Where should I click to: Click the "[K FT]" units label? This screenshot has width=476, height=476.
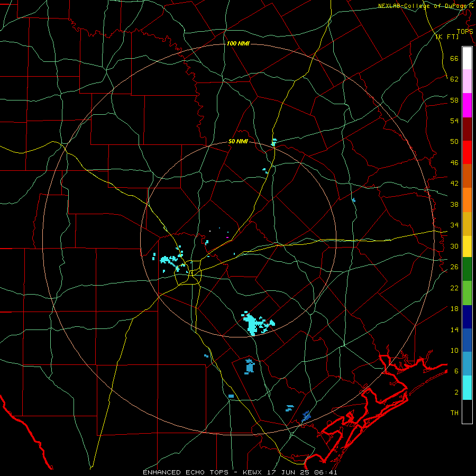[447, 37]
